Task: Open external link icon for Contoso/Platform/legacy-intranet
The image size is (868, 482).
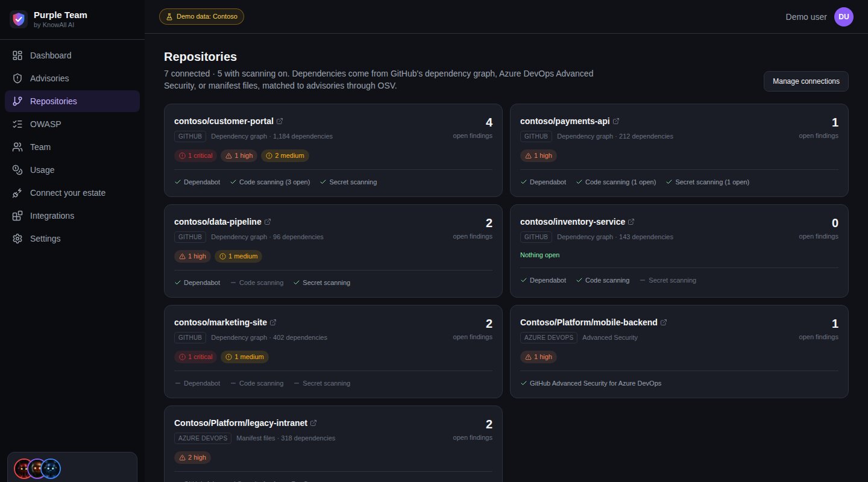Action: [313, 423]
